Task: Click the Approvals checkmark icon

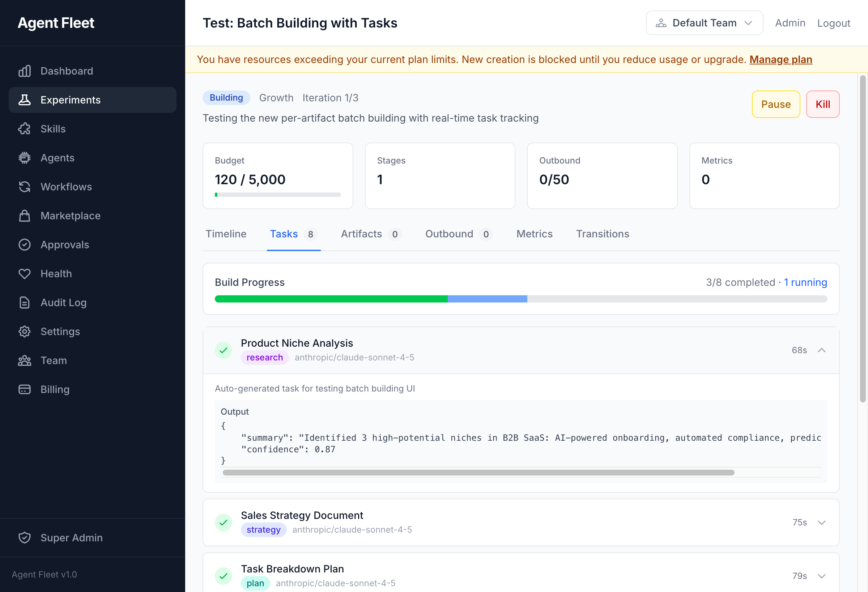Action: pyautogui.click(x=24, y=244)
